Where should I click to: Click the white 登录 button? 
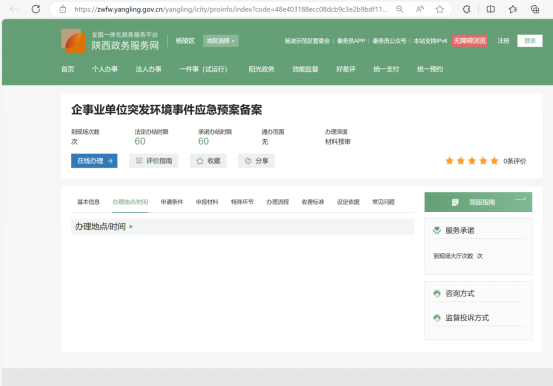click(530, 41)
